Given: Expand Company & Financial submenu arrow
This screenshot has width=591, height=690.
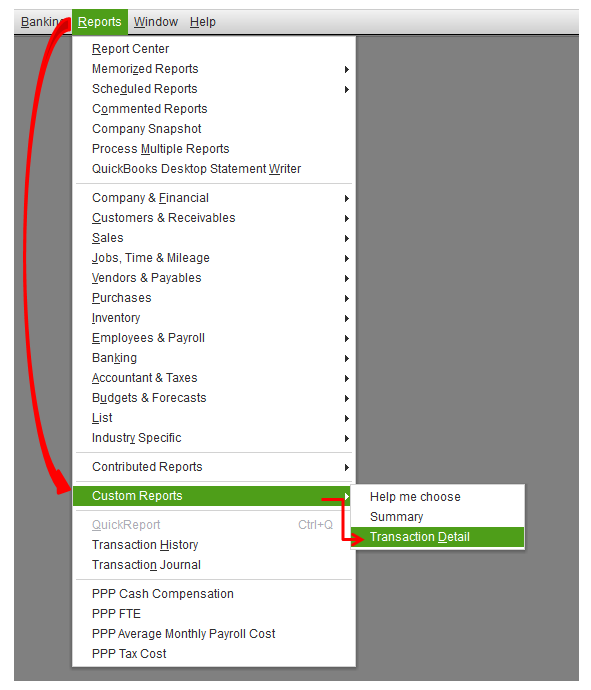Looking at the screenshot, I should coord(347,198).
